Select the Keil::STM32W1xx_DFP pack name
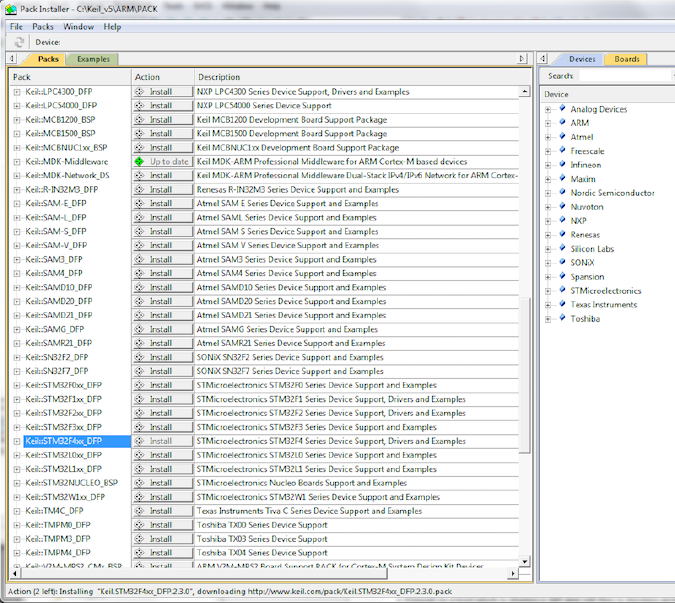675x603 pixels. 65,497
